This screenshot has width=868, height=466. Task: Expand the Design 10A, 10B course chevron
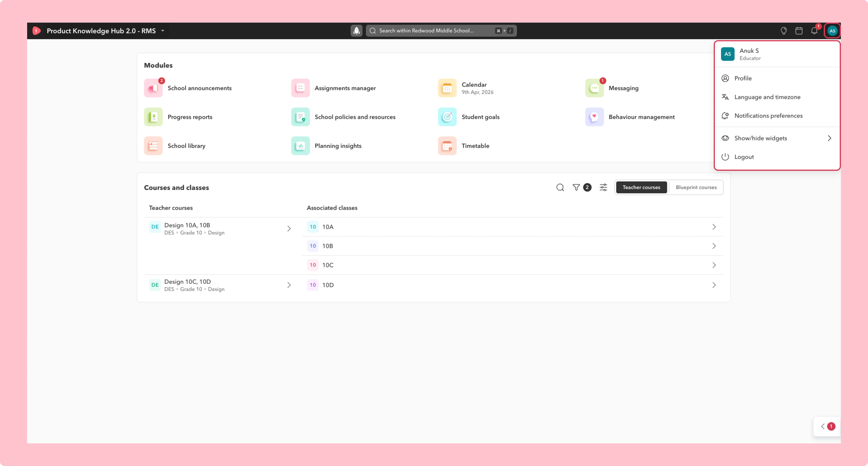pyautogui.click(x=289, y=229)
